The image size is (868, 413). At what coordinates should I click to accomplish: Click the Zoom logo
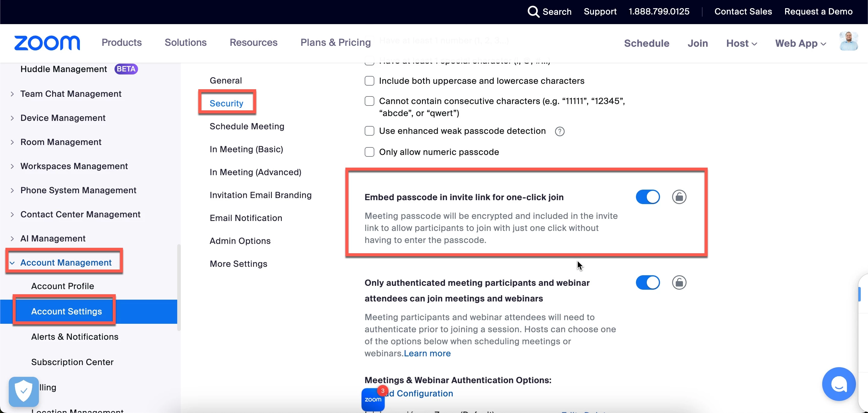point(47,43)
